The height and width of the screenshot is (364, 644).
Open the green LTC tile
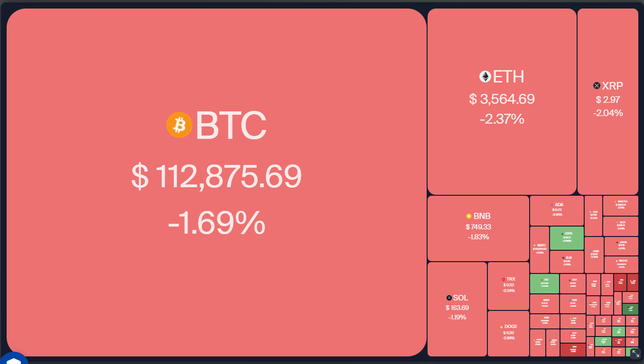coord(544,283)
